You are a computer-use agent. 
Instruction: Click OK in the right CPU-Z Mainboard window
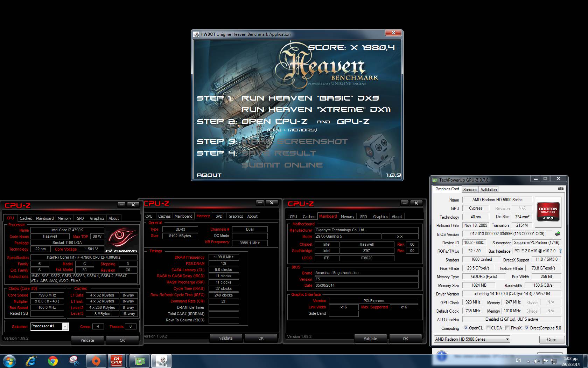pos(405,339)
